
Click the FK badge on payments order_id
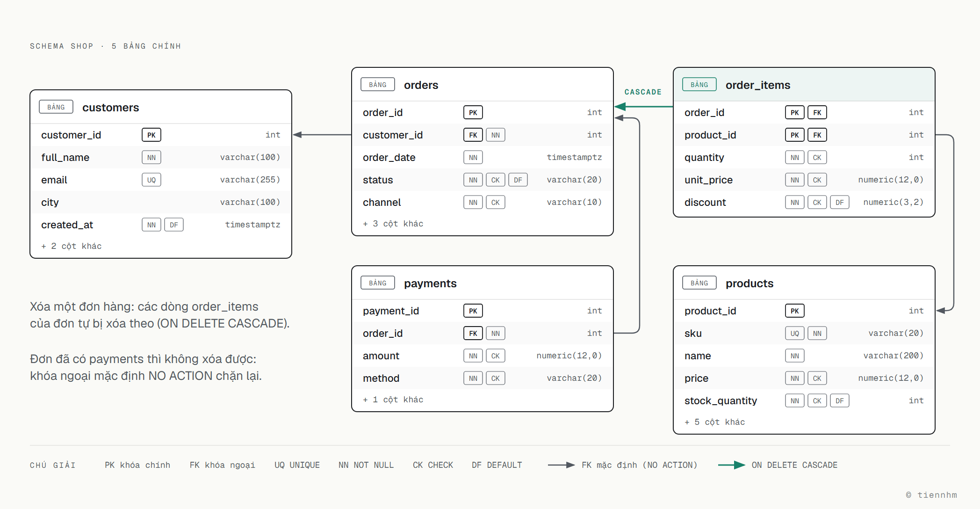point(473,333)
